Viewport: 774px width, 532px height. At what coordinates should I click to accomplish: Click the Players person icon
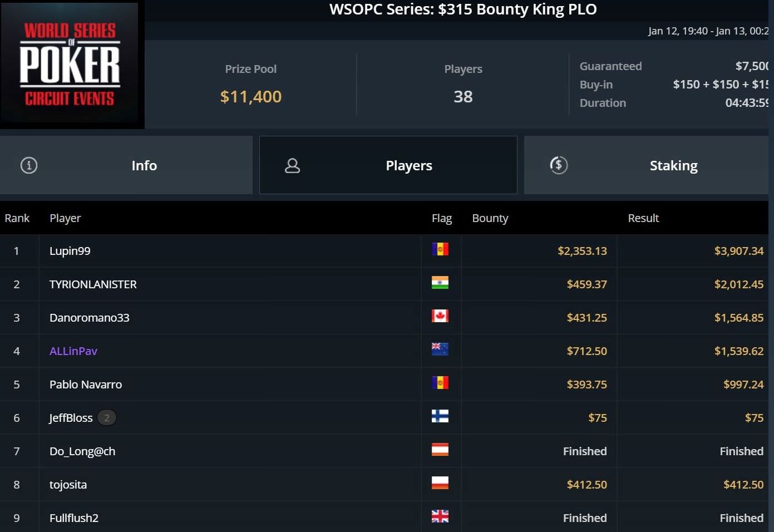292,165
